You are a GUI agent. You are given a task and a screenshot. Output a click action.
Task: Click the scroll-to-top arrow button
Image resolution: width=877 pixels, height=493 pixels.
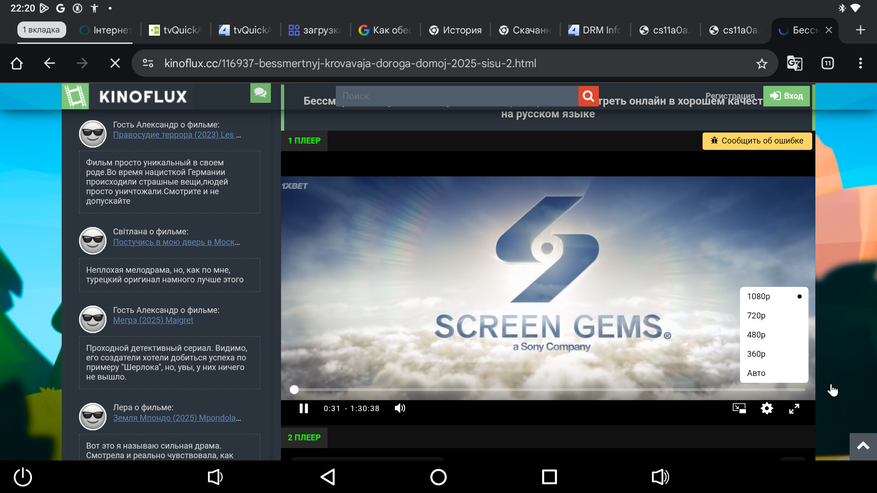coord(863,446)
